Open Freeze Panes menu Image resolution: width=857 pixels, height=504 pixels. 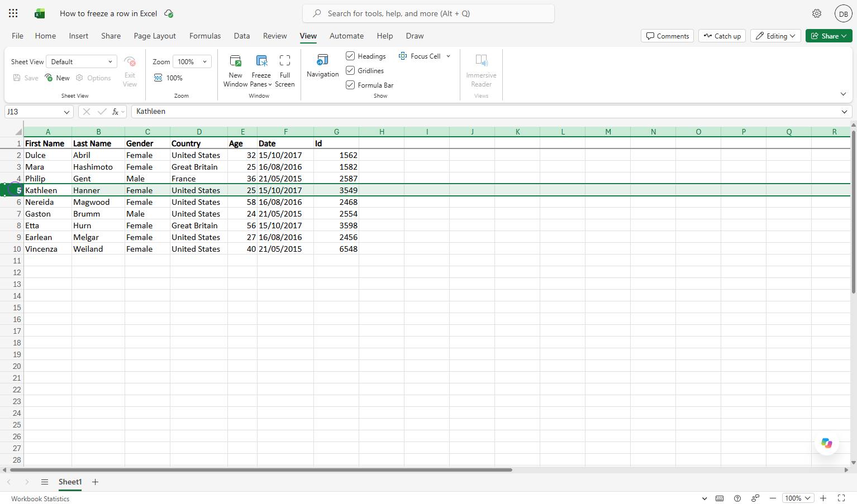coord(261,71)
